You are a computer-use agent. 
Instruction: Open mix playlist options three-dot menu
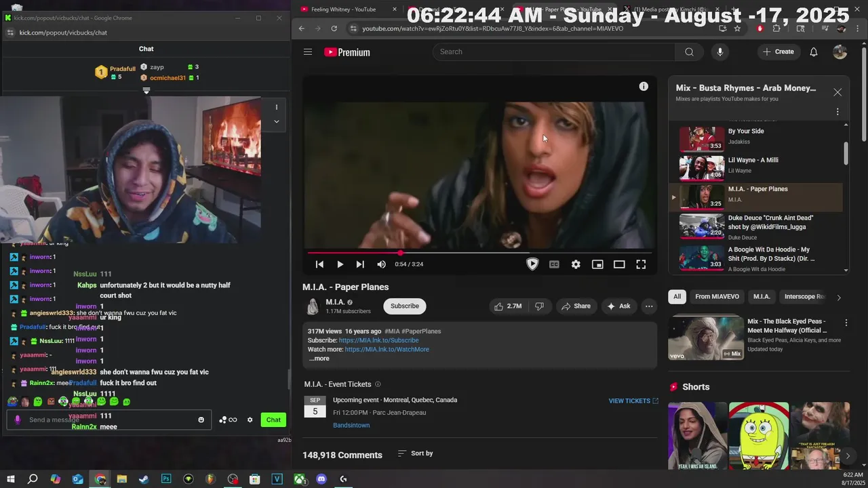(837, 112)
